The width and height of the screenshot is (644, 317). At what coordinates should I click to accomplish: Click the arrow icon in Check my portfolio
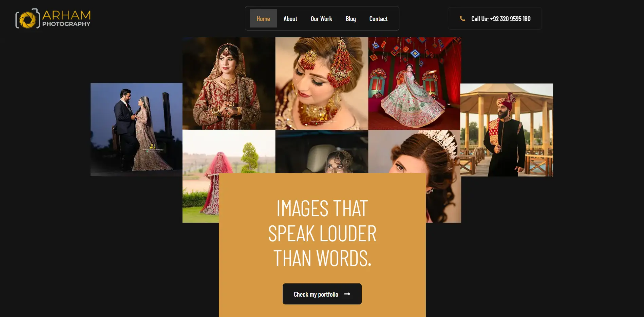[x=347, y=294]
